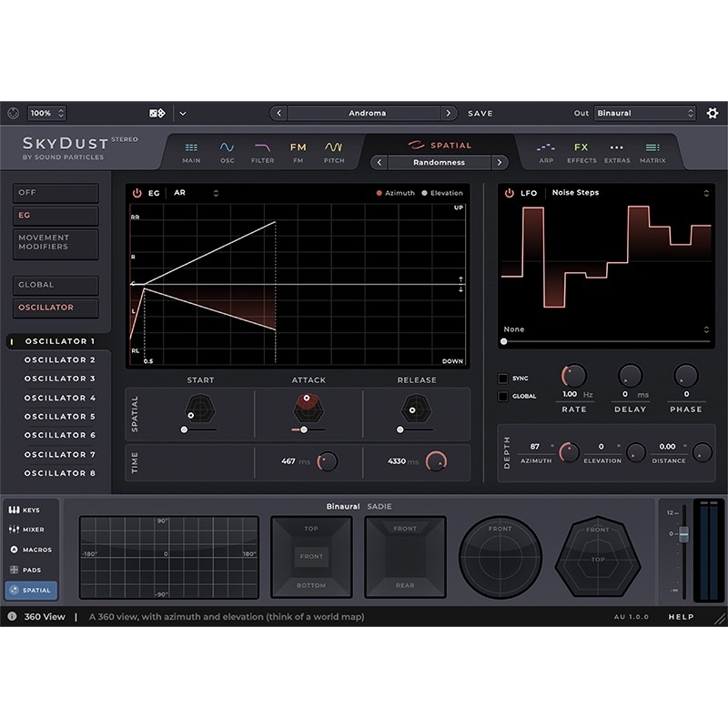The image size is (728, 728).
Task: Open the AR envelope type dropdown
Action: [196, 193]
